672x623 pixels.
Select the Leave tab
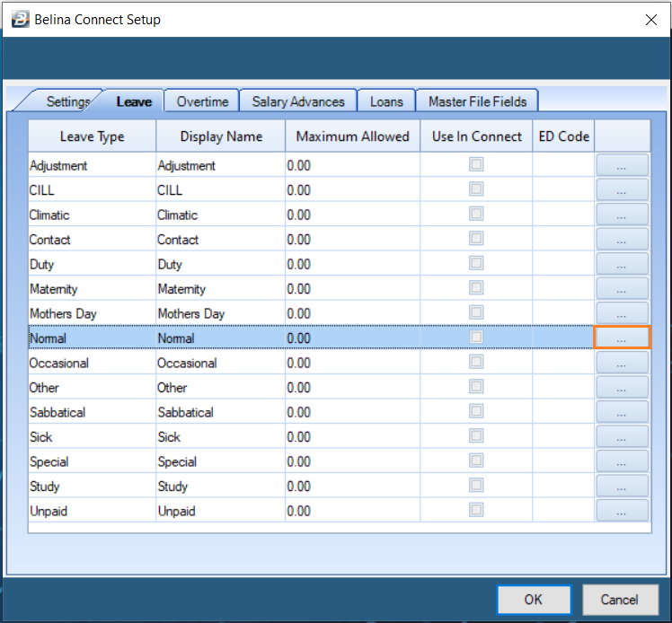coord(134,101)
